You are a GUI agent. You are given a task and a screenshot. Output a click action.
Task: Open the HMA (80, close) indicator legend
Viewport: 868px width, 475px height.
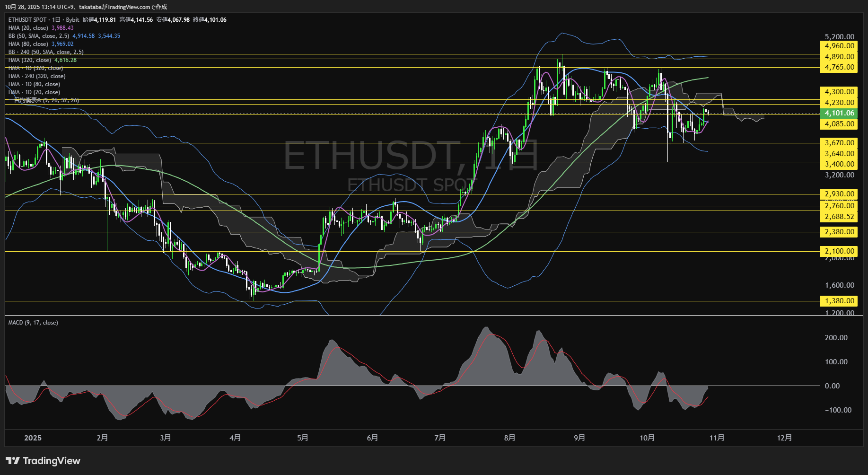(x=28, y=44)
